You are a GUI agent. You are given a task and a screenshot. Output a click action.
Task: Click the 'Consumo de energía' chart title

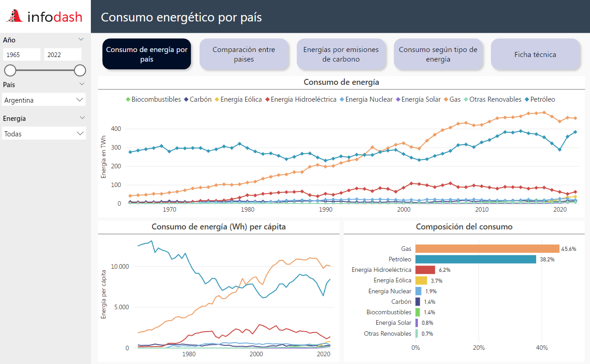click(x=341, y=83)
